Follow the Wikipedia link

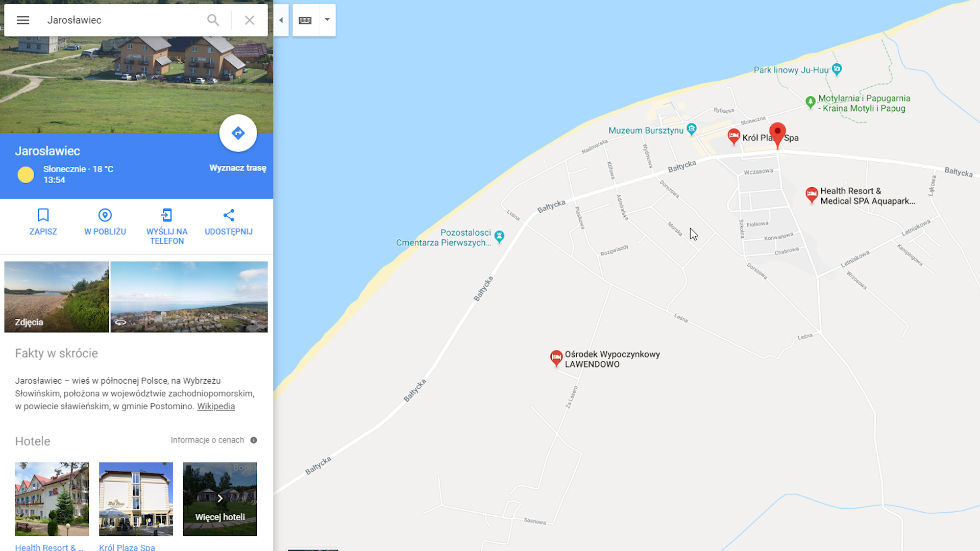pos(216,406)
